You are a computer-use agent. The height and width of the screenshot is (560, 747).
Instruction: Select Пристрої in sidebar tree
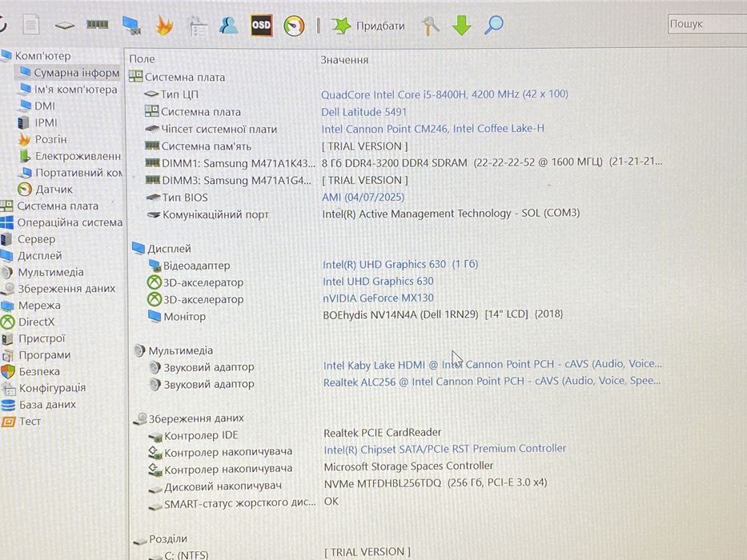34,338
